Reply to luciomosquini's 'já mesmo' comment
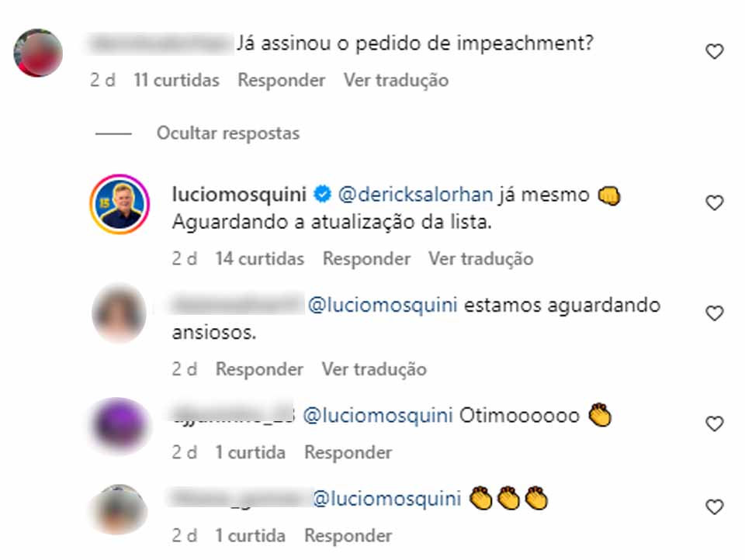Image resolution: width=745 pixels, height=560 pixels. 366,259
